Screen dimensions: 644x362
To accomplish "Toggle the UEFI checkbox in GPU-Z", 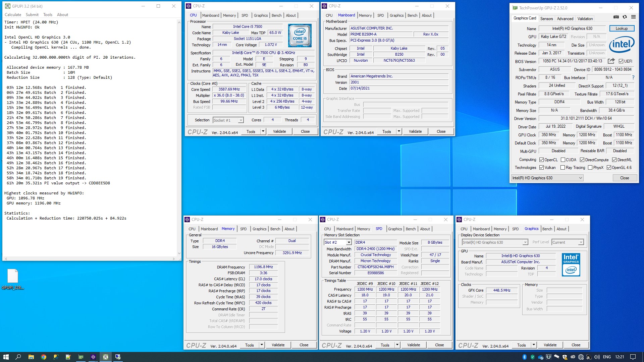I will coord(621,61).
